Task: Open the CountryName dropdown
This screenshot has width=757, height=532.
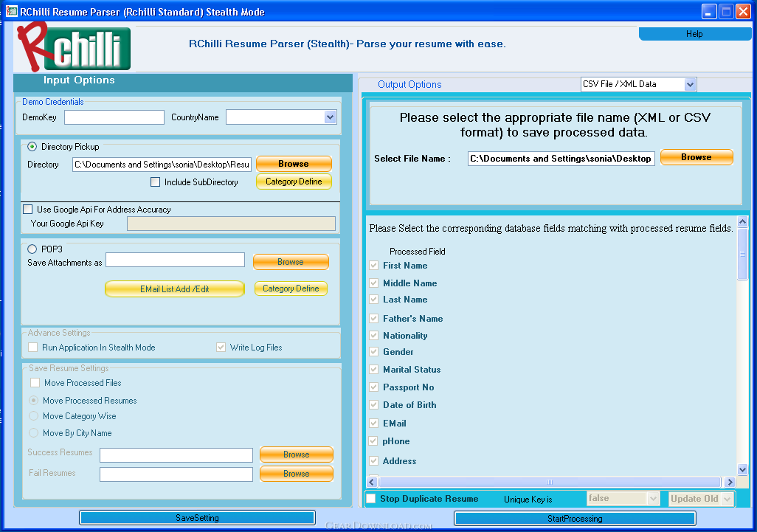Action: click(x=281, y=117)
